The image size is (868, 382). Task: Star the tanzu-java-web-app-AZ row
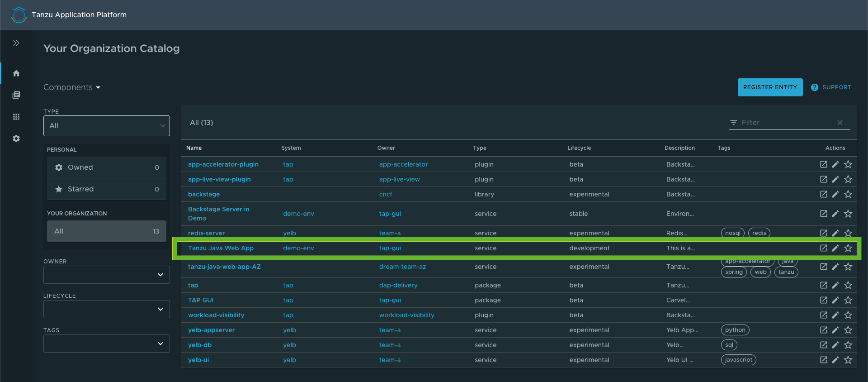pos(848,267)
